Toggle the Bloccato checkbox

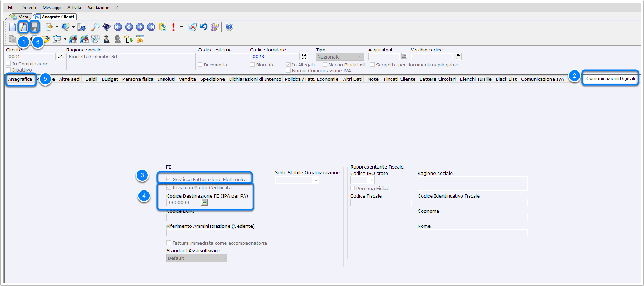pyautogui.click(x=253, y=65)
